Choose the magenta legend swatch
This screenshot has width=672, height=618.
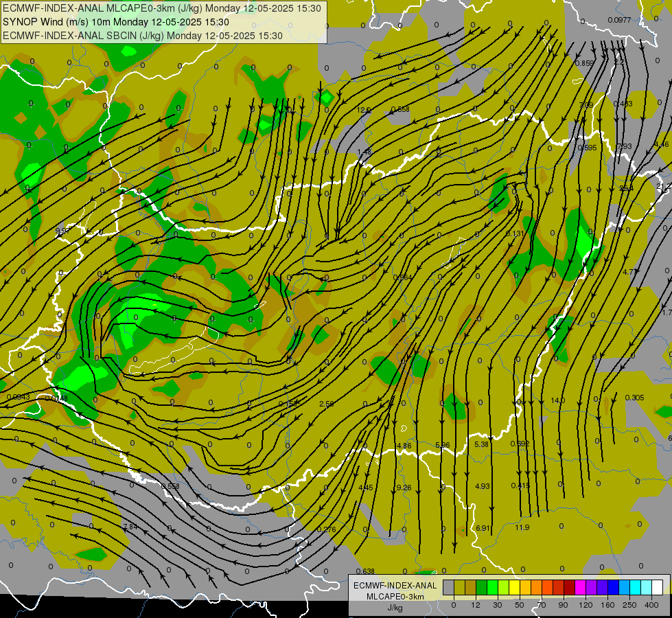pyautogui.click(x=580, y=587)
